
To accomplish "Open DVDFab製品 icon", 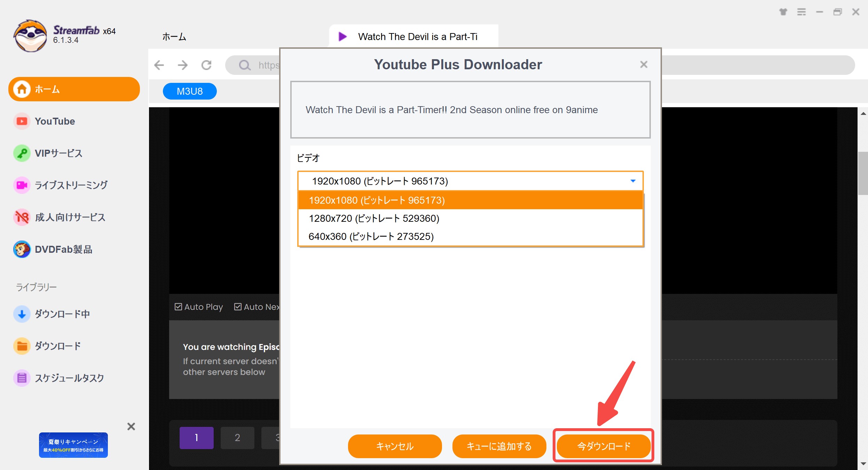I will point(22,249).
